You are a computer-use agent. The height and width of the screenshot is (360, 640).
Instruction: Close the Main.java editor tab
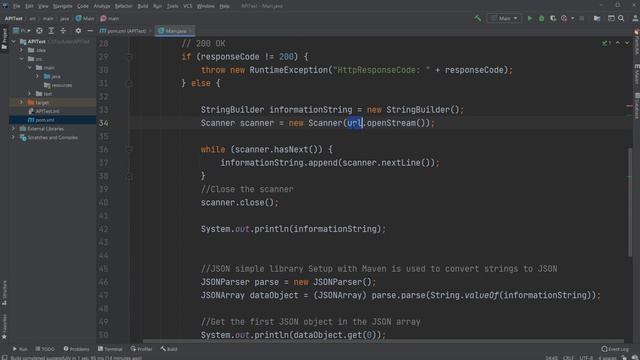(x=191, y=31)
